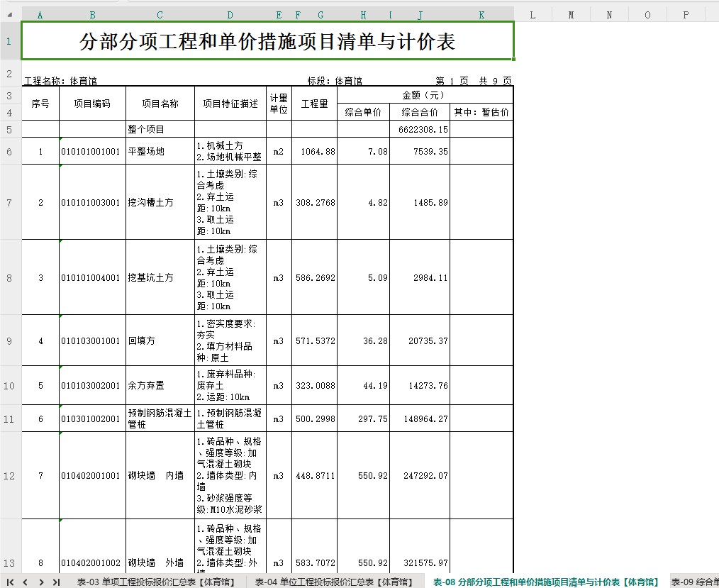Click project code 010301002001
Screen dimensions: 719x588
[92, 418]
